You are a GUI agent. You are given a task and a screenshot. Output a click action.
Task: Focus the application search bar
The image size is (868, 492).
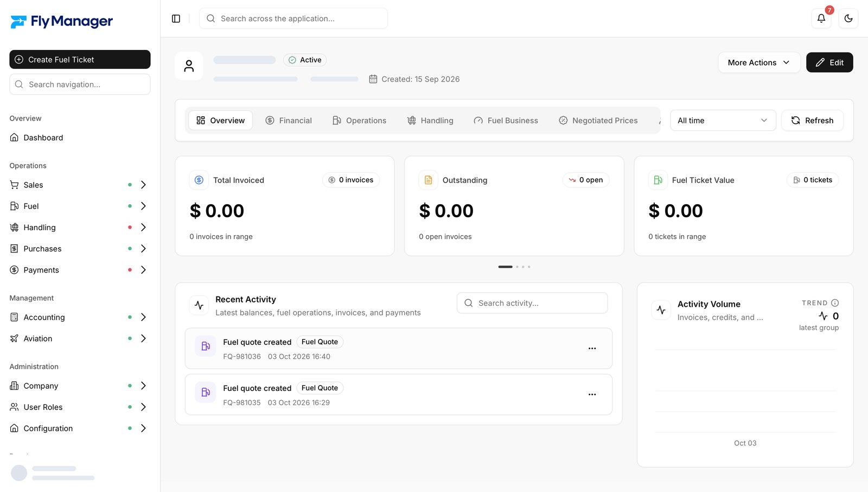tap(293, 18)
